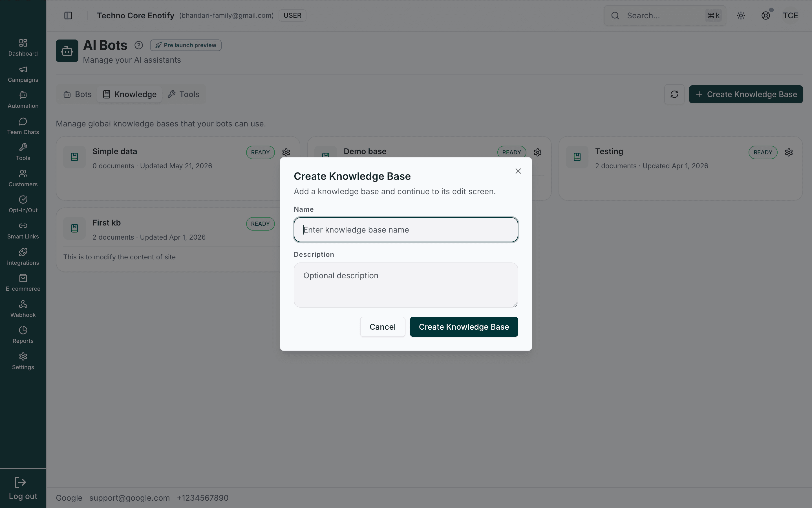Go to Smart Links in the sidebar
The height and width of the screenshot is (508, 812).
click(23, 231)
